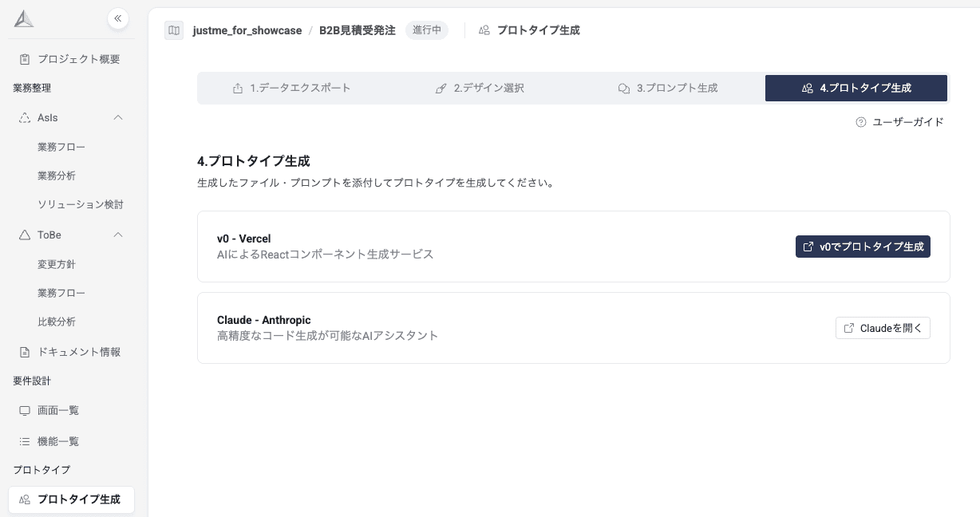
Task: Click the 進行中 status badge
Action: (x=427, y=30)
